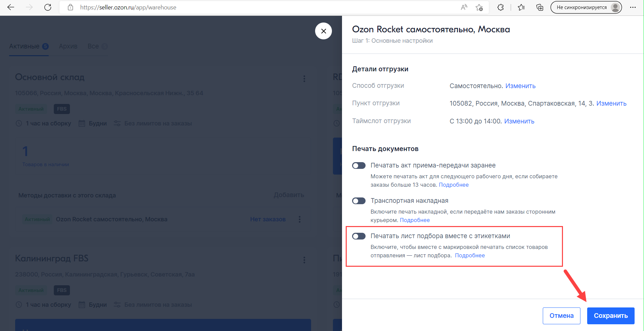Open the Collections panel

click(x=540, y=7)
